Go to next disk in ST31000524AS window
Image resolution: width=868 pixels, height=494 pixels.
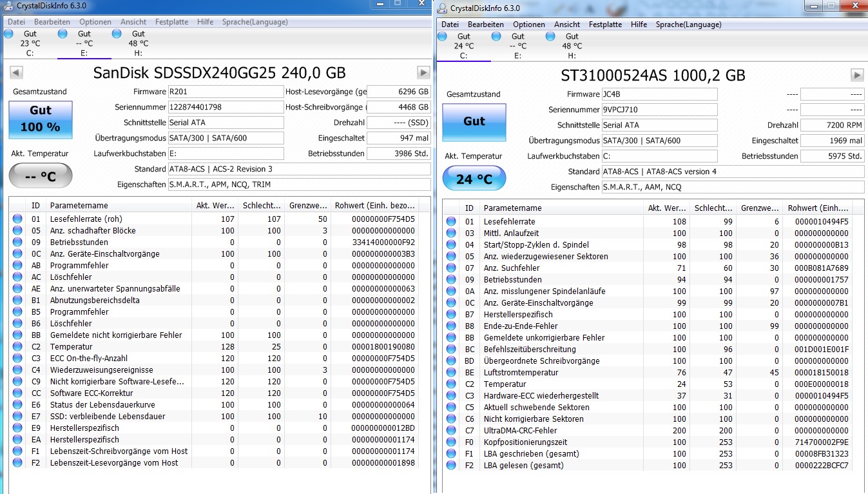point(857,75)
